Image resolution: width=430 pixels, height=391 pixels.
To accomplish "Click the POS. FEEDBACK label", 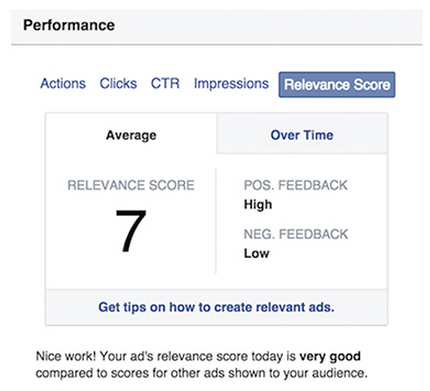I will point(295,185).
